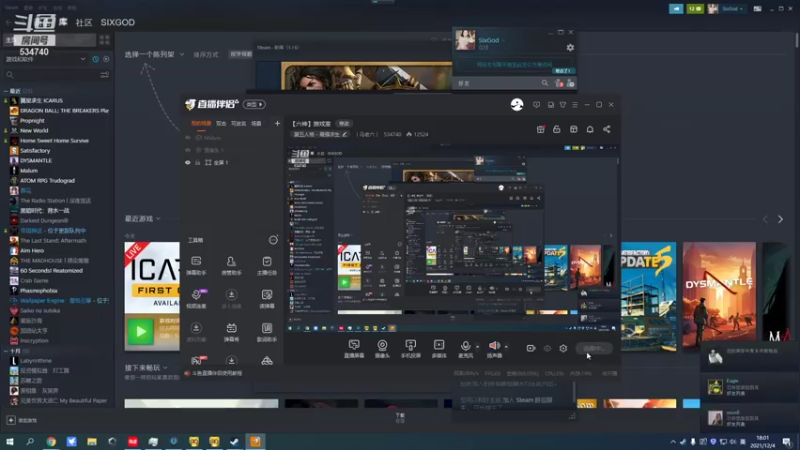Click 类型 pill button beside streaming logo
This screenshot has width=800, height=450.
tap(254, 104)
